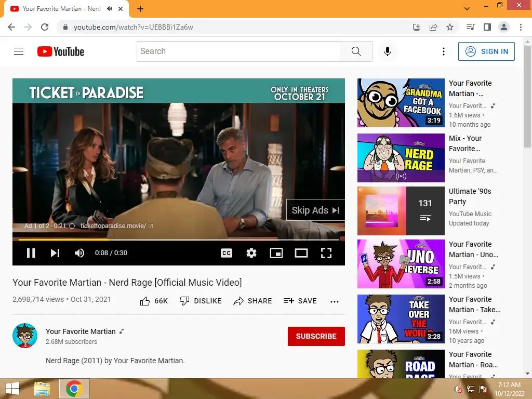Open tab search chevron dropdown

[x=467, y=9]
